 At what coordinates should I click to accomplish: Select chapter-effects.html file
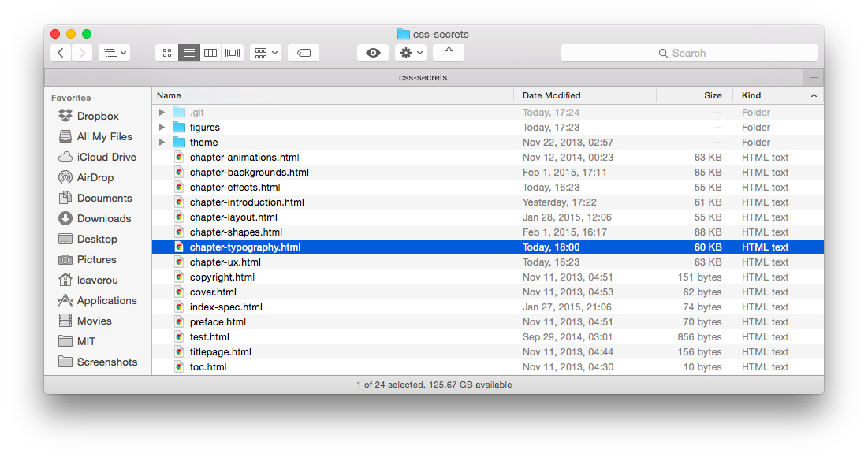(x=235, y=188)
